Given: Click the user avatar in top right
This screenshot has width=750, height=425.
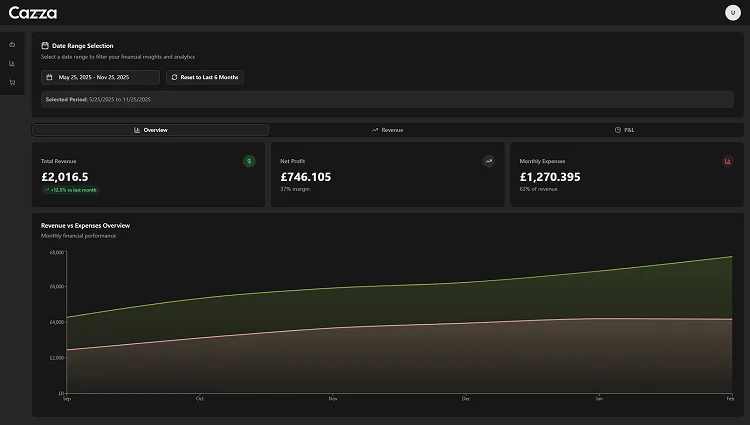Looking at the screenshot, I should 732,12.
